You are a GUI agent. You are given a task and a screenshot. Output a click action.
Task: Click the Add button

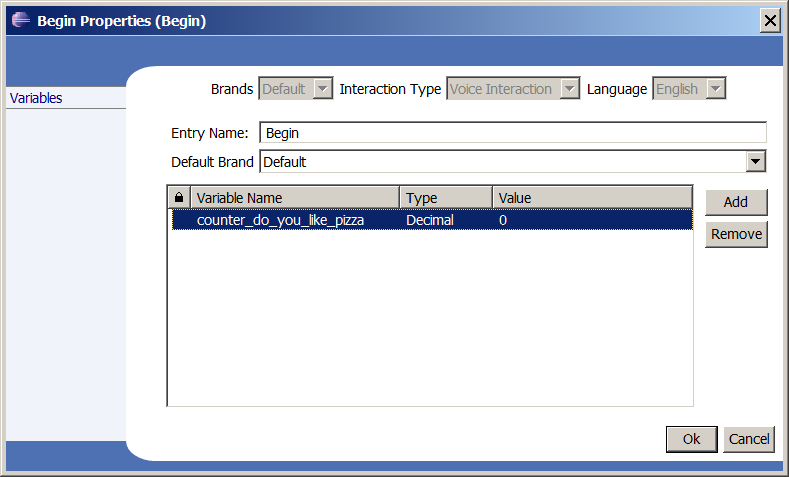736,202
